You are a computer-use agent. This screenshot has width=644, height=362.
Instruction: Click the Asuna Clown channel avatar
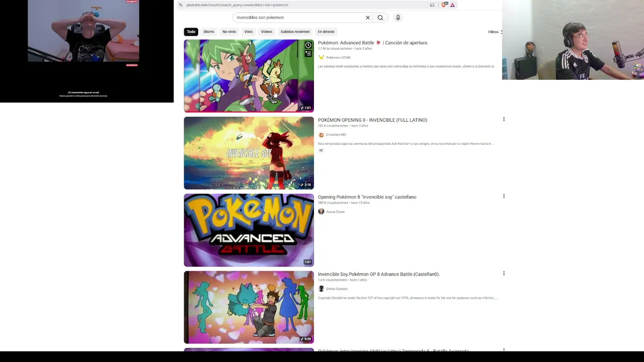click(321, 212)
